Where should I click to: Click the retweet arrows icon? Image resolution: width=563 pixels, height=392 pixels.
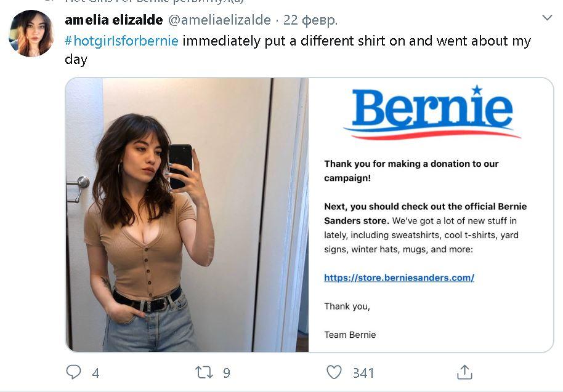tap(203, 372)
